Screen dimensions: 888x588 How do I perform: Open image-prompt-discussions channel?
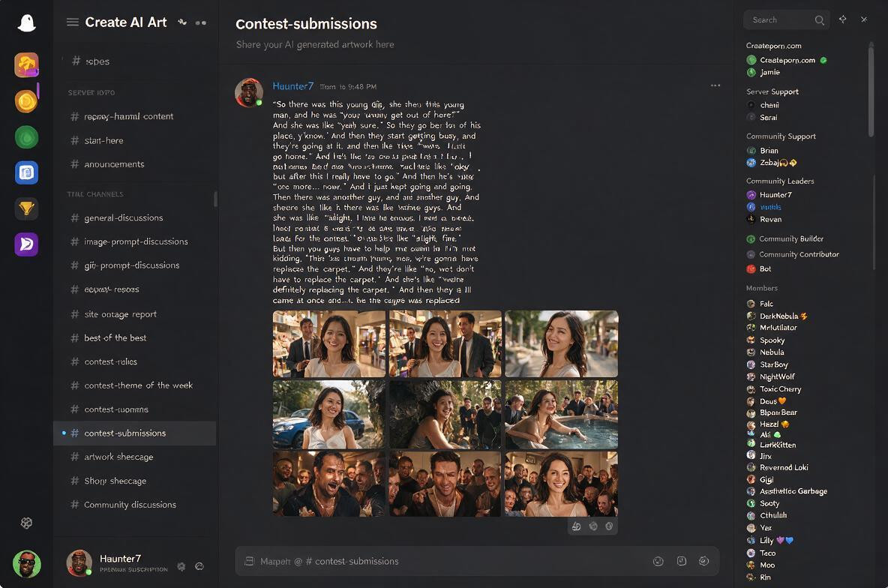point(135,241)
